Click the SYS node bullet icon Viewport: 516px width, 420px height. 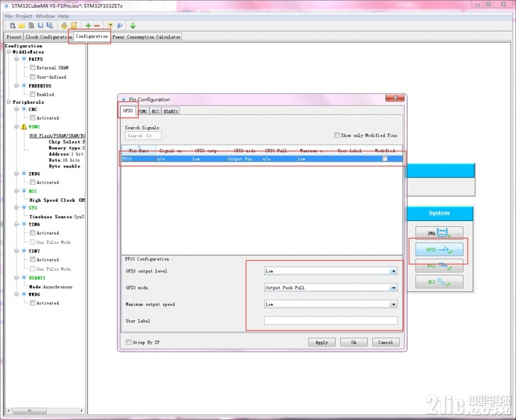click(x=24, y=208)
